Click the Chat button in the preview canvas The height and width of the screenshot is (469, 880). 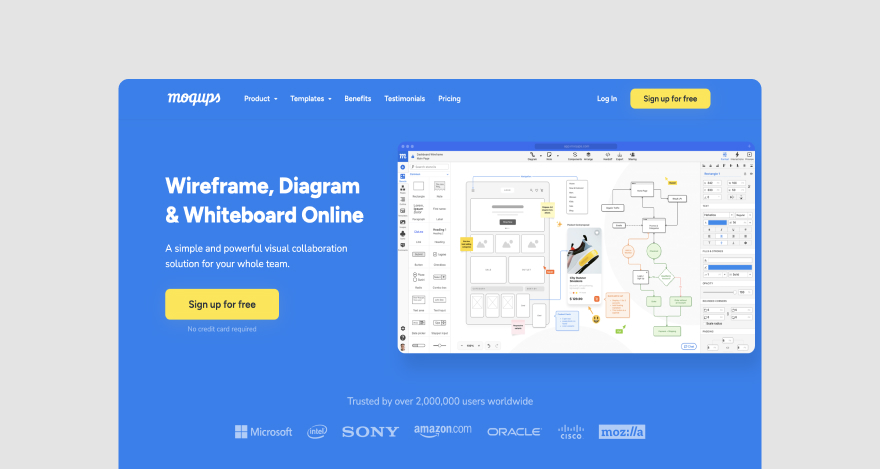point(689,347)
